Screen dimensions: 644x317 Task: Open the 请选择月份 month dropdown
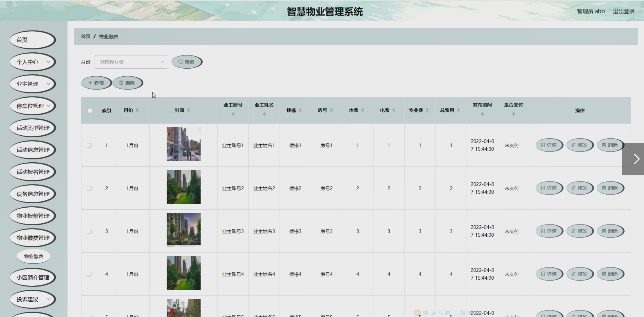click(x=131, y=62)
